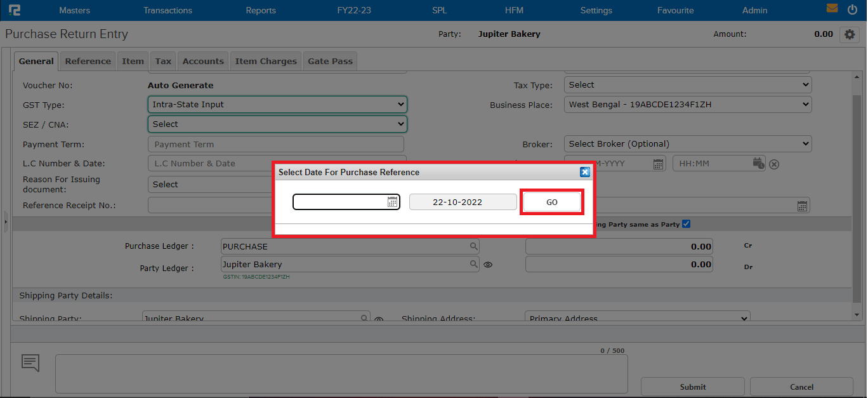The image size is (868, 398).
Task: Close the Select Date dialog
Action: 585,172
